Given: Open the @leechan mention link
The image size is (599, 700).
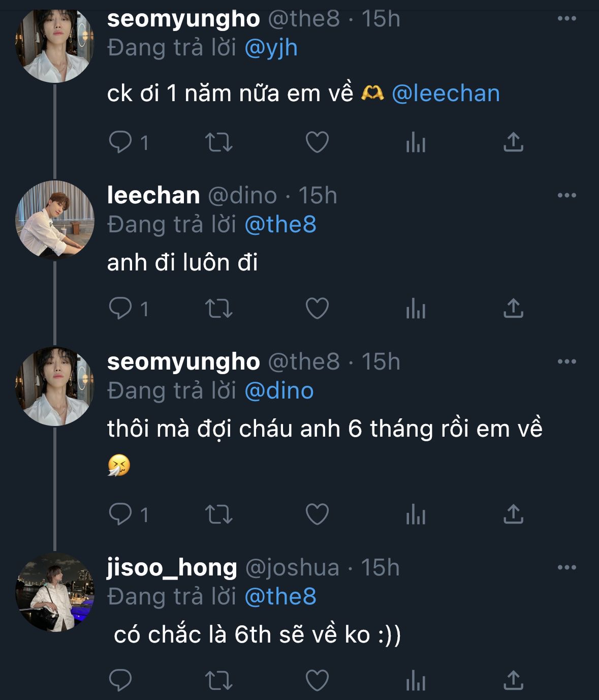Looking at the screenshot, I should tap(446, 94).
